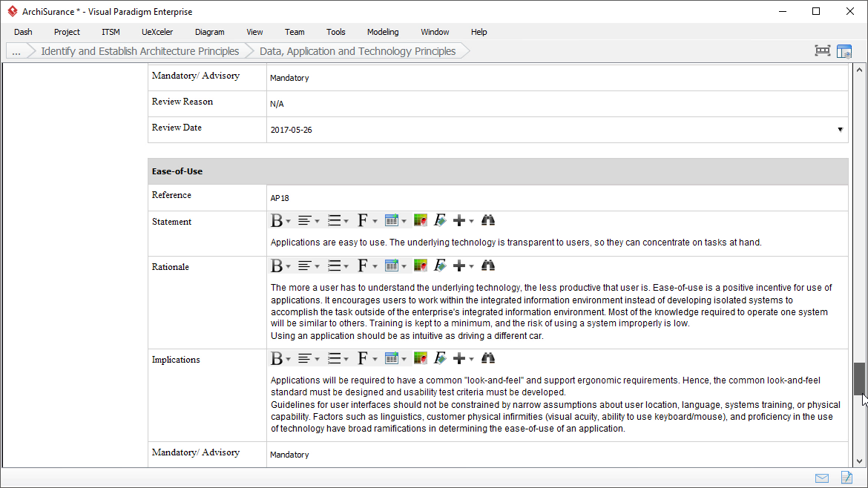This screenshot has height=488, width=868.
Task: Open the ITSM menu
Action: tap(111, 32)
